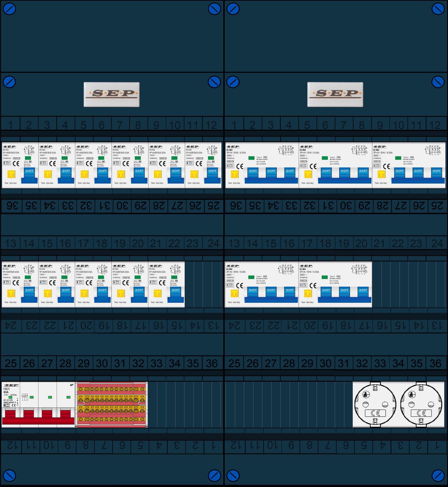Click the bottom-right corner screw of the right panel
Screen dimensions: 448x487
coord(438,476)
